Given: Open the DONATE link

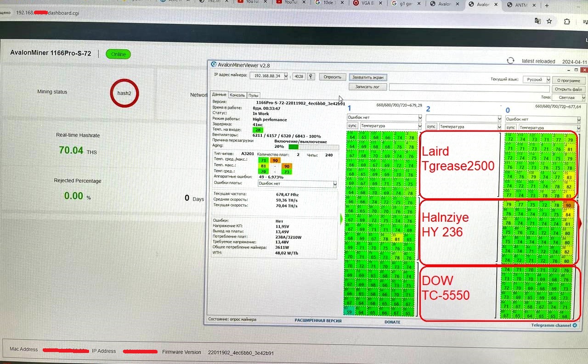Looking at the screenshot, I should (392, 322).
